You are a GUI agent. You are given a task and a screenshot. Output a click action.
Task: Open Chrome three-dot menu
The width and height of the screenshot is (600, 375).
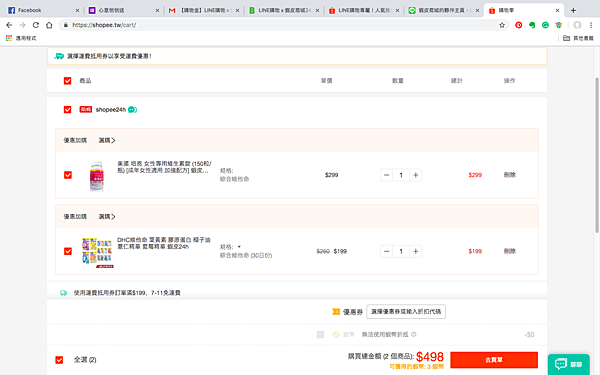tap(591, 25)
